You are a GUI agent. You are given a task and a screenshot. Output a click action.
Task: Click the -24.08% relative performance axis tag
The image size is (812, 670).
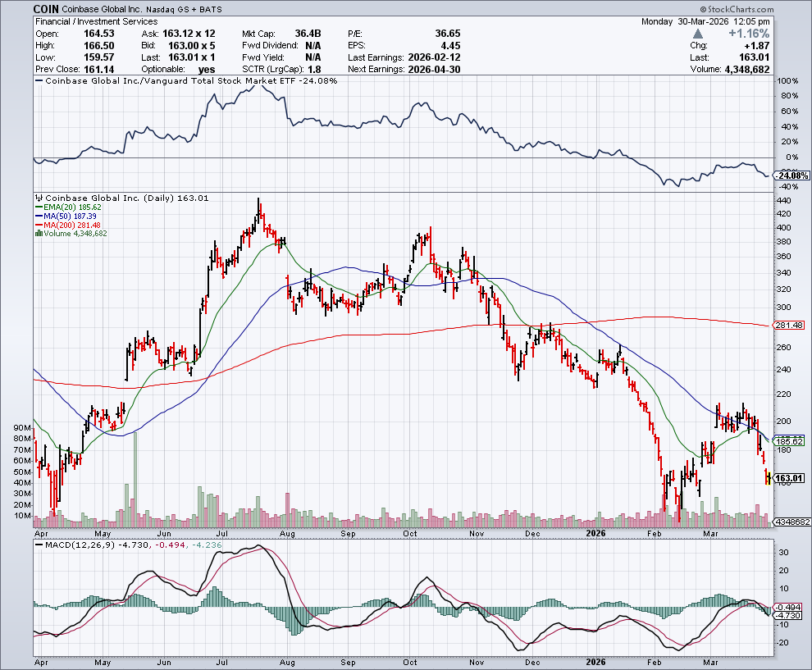coord(792,175)
